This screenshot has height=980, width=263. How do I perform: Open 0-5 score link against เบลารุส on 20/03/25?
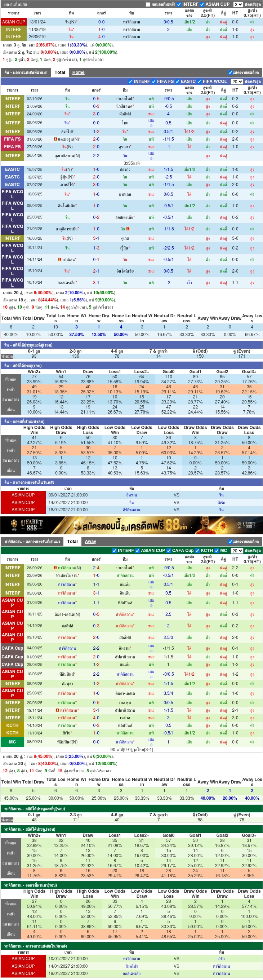[x=96, y=703]
